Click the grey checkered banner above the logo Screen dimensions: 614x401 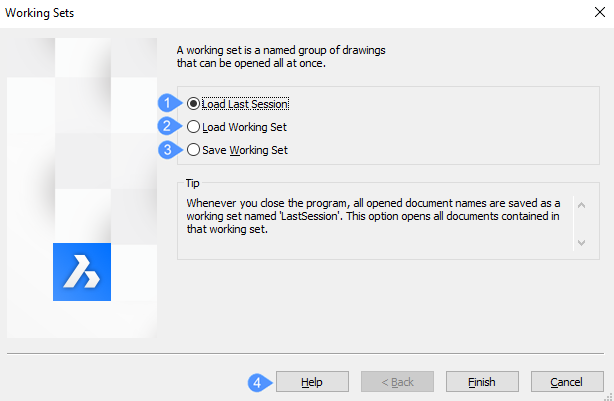click(81, 140)
